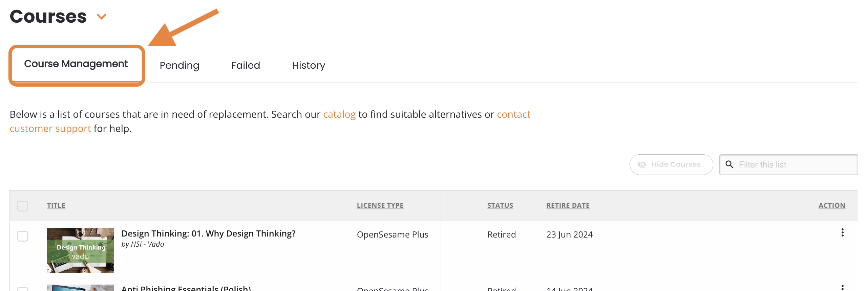The height and width of the screenshot is (291, 868).
Task: Switch to the Pending tab
Action: tap(179, 65)
